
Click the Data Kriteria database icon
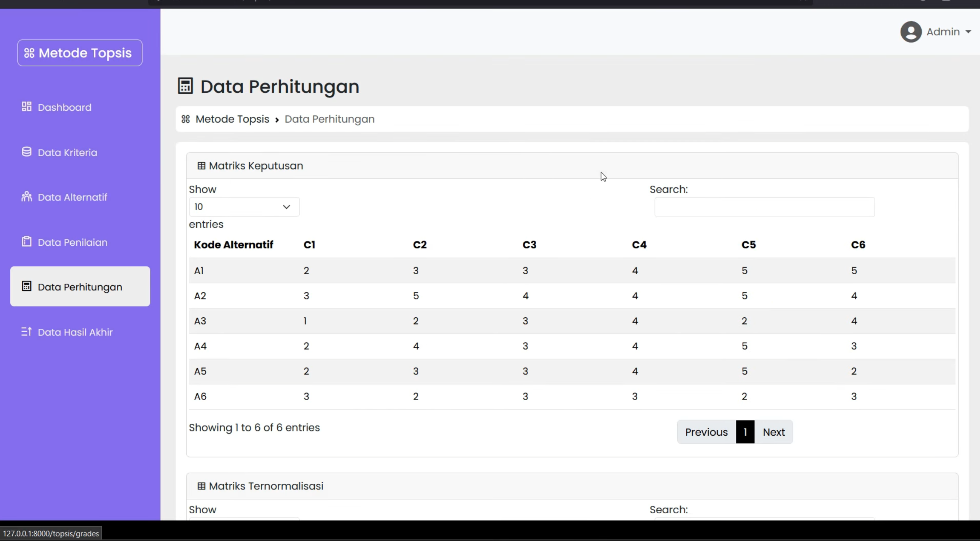[x=27, y=152]
